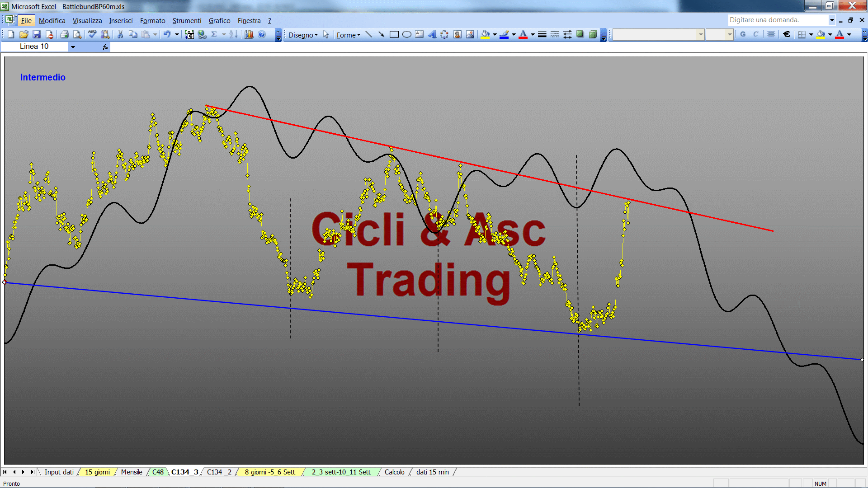Select the Line drawing tool
868x488 pixels.
click(369, 34)
